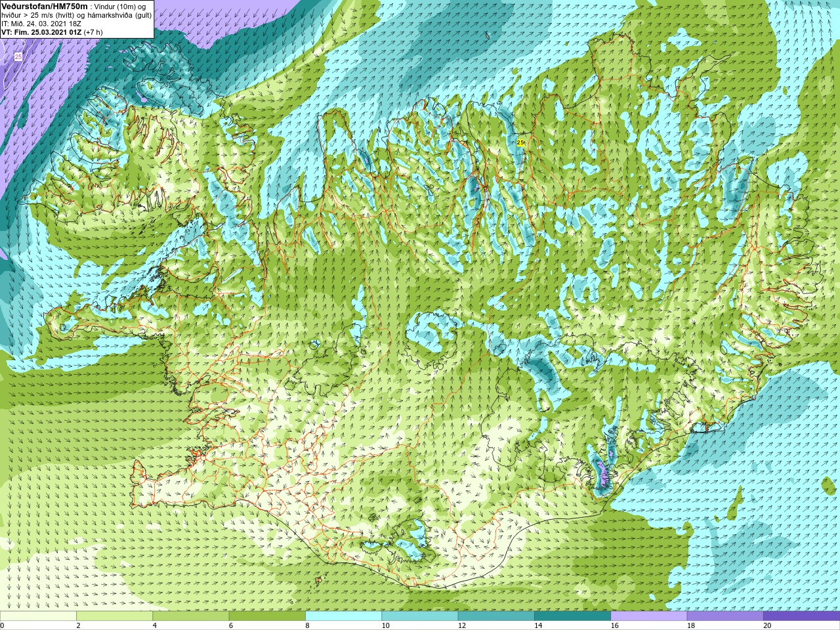
Task: Click the 4–6 m/s green legend swatch
Action: pos(190,616)
